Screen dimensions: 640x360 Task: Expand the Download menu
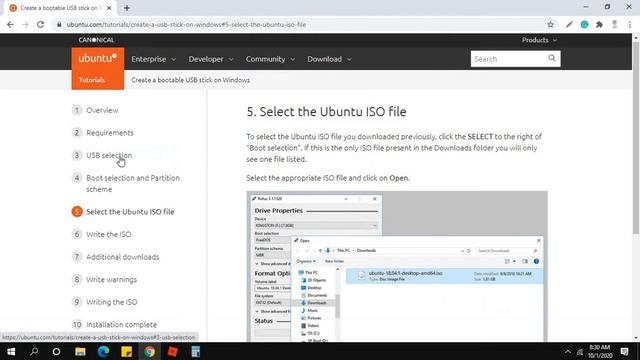point(329,59)
